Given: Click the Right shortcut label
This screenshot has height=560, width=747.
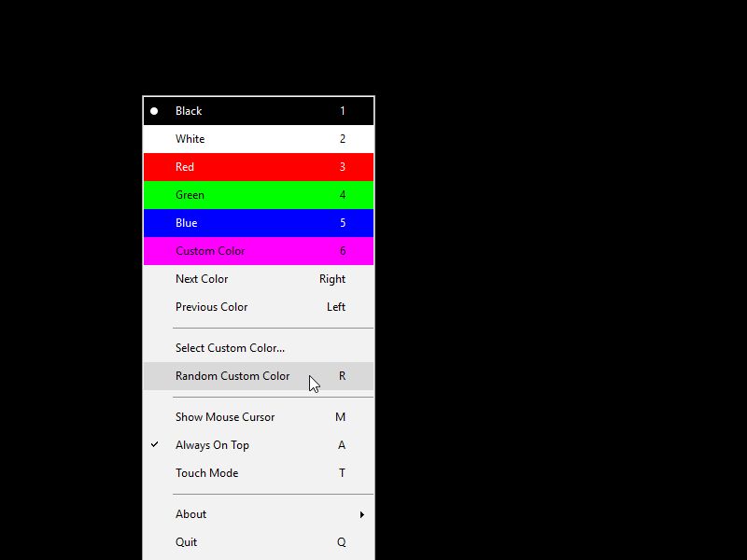Looking at the screenshot, I should tap(332, 279).
